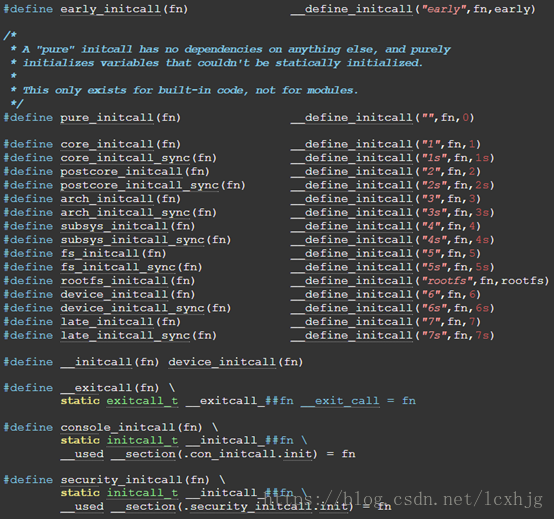
Task: Select the "rootfs" string literal
Action: coord(448,281)
